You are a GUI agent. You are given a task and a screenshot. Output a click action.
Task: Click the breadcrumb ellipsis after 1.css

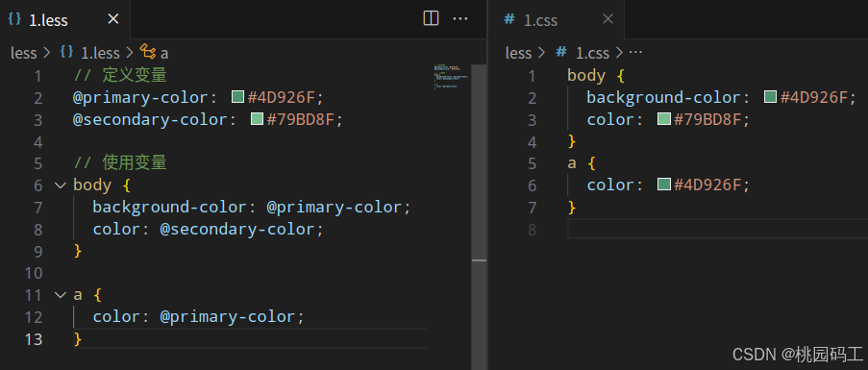636,53
